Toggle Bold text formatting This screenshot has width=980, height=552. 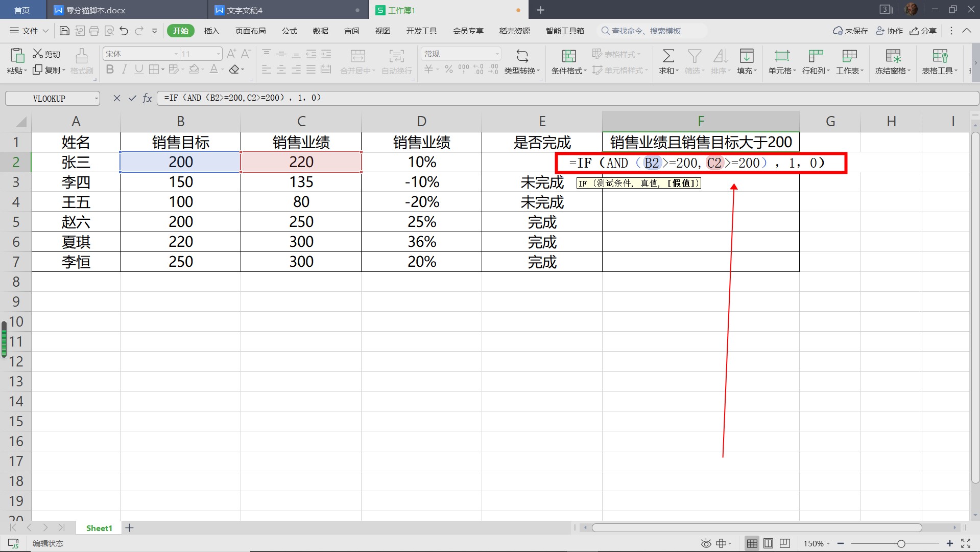[110, 70]
